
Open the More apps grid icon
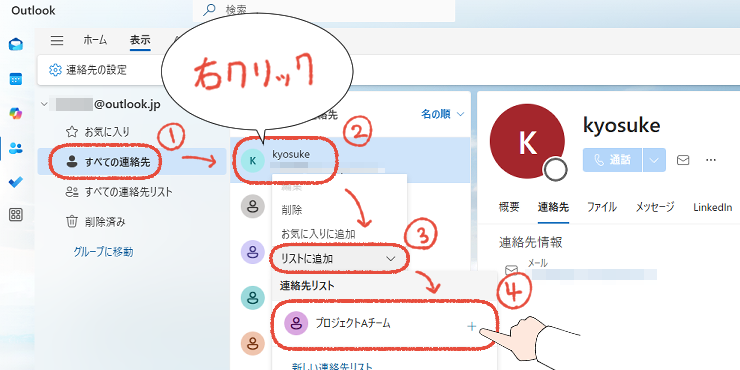click(x=16, y=215)
